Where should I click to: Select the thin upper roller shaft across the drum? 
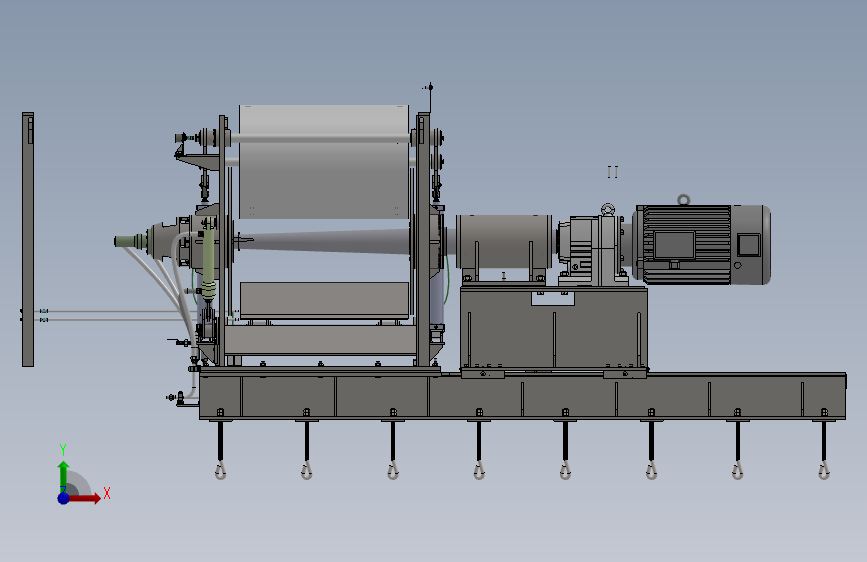pyautogui.click(x=321, y=138)
